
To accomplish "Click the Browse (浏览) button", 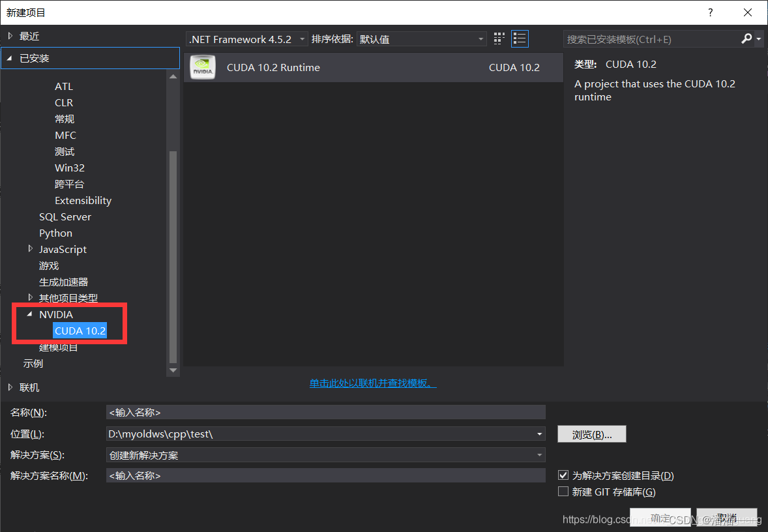I will [592, 434].
